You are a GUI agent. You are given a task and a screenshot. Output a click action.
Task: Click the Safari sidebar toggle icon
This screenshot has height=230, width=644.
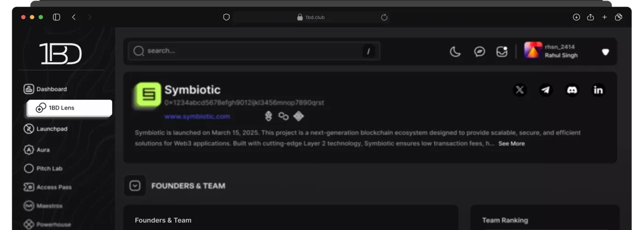[x=57, y=17]
